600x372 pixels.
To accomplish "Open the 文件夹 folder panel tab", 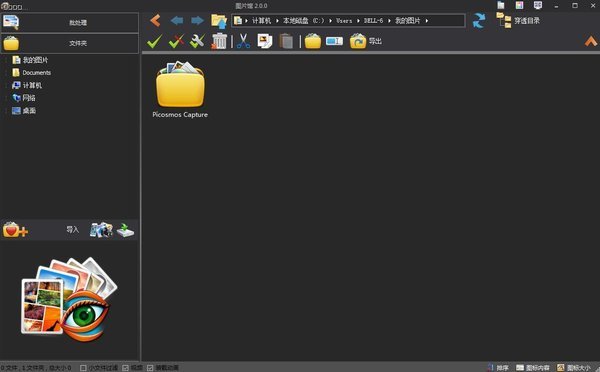I will [x=70, y=43].
